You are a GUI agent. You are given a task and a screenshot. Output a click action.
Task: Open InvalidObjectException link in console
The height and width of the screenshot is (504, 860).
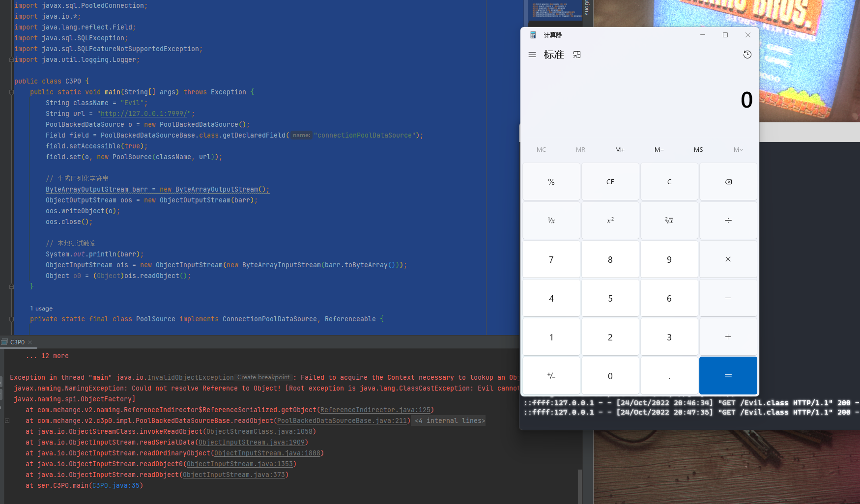click(x=191, y=378)
